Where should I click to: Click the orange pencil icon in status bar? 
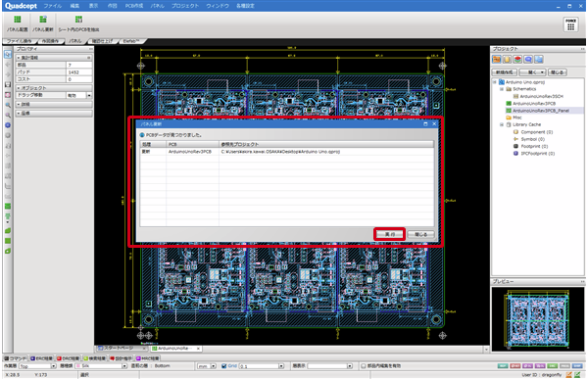[x=568, y=374]
